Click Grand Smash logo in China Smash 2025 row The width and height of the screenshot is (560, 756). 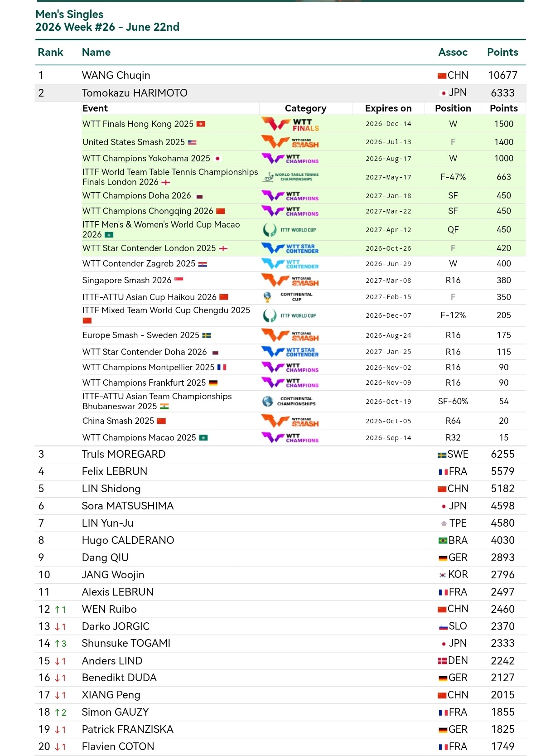pos(290,421)
